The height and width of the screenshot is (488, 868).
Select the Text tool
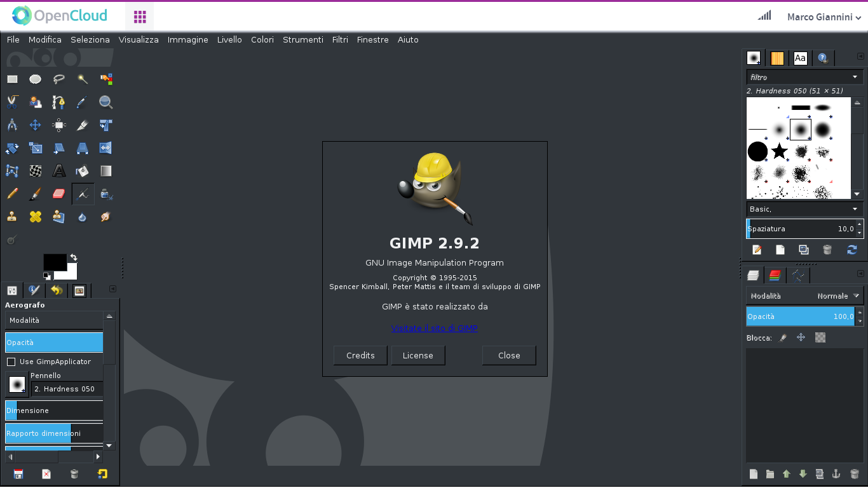click(x=59, y=171)
